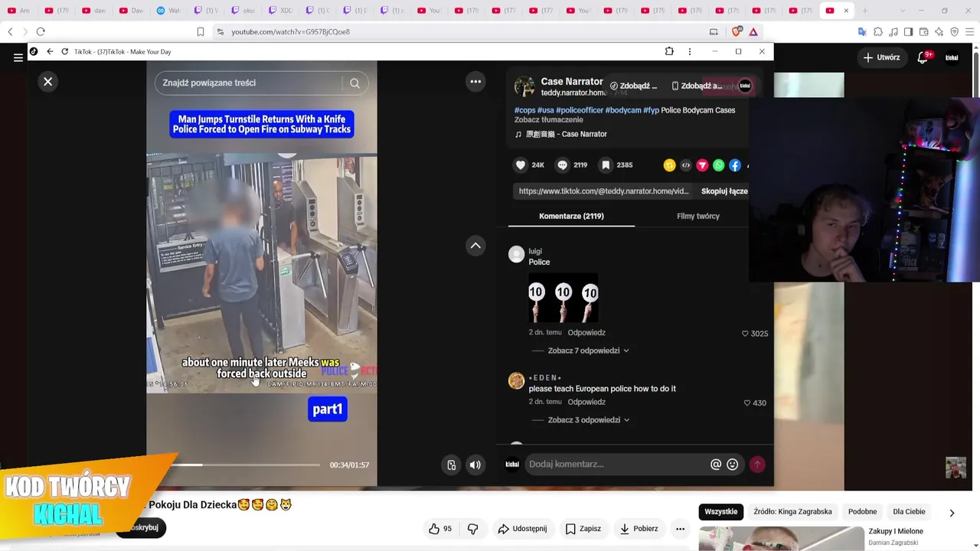Select the 'Podobne' filter chip
The width and height of the screenshot is (980, 551).
[862, 512]
